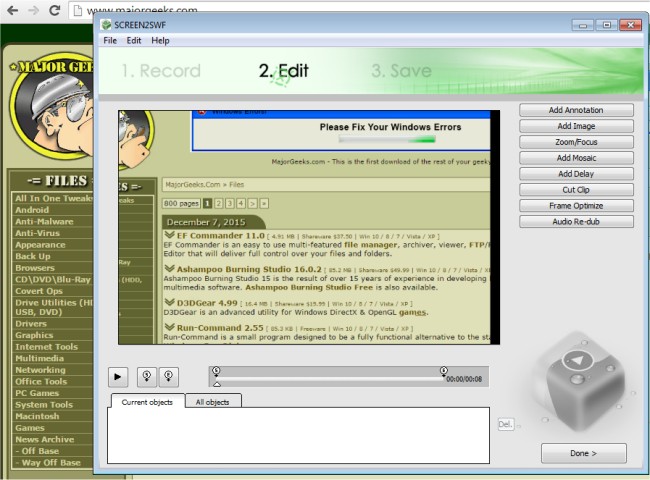Screen dimensions: 650x480
Task: Click the Done > button
Action: (583, 453)
